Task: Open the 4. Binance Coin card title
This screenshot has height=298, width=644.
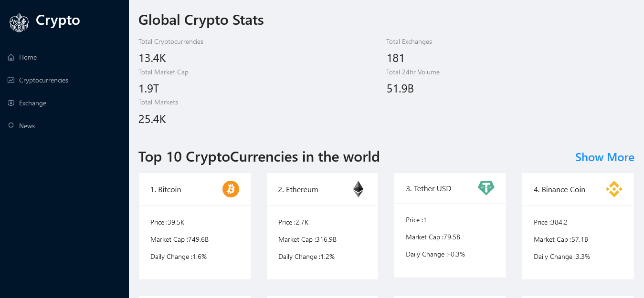Action: (560, 189)
